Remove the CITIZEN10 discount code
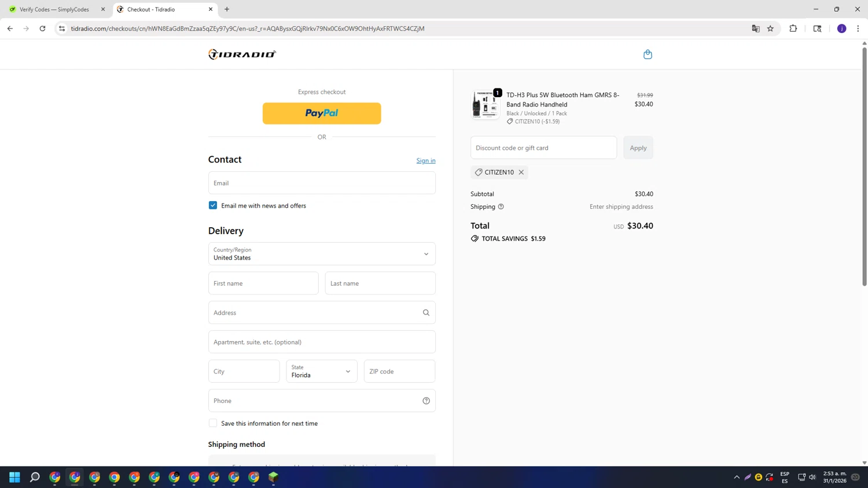Image resolution: width=868 pixels, height=488 pixels. point(521,172)
